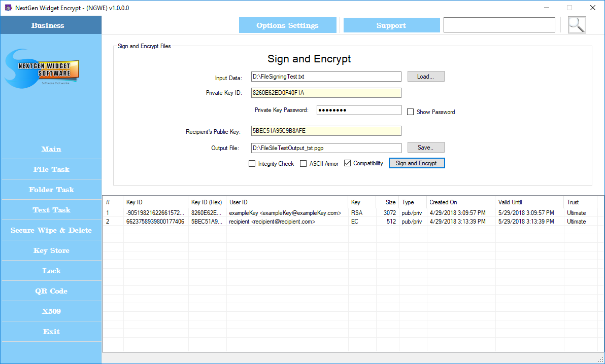The height and width of the screenshot is (364, 605).
Task: Open the Main sidebar menu
Action: [x=51, y=149]
